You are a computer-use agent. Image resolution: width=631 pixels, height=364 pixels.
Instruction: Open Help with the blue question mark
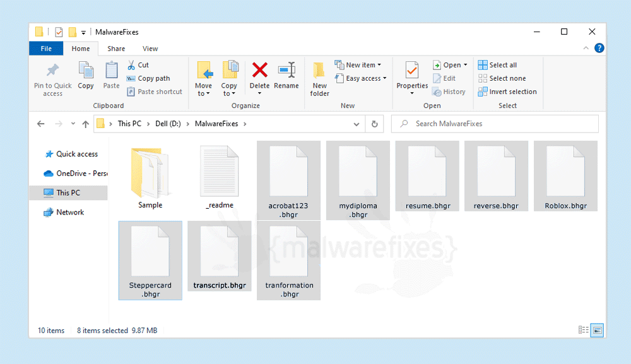(x=599, y=49)
